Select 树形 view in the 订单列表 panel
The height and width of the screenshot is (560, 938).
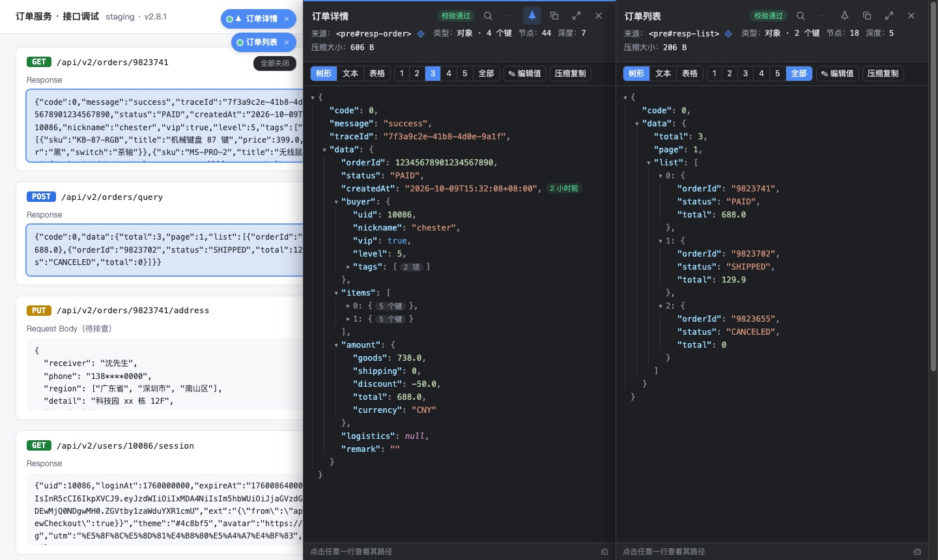[x=636, y=74]
